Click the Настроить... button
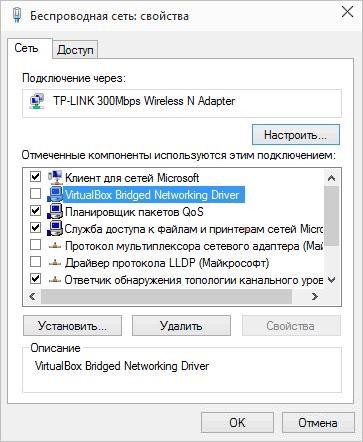363x442 pixels. tap(296, 135)
